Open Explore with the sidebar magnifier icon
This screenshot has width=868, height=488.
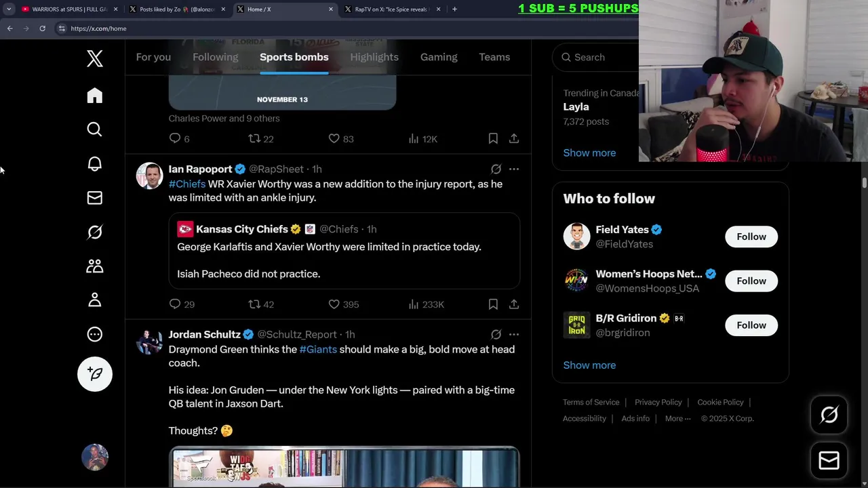point(95,129)
